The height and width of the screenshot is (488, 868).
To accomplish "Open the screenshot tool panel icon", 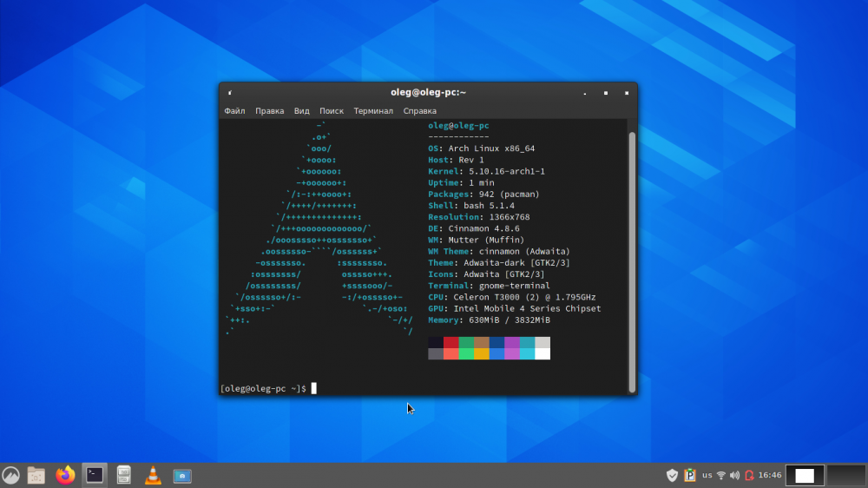I will tap(182, 476).
